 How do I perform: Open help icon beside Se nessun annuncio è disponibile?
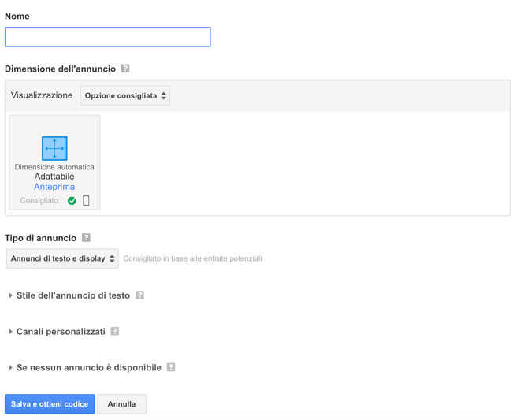click(170, 368)
